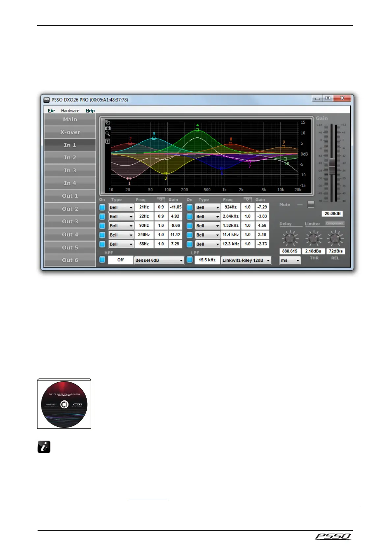
Task: Click the undock graph icon at top-left
Action: (108, 122)
